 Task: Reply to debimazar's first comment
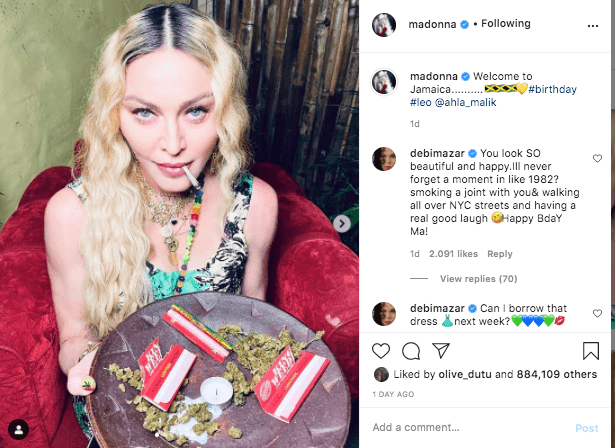click(x=500, y=254)
